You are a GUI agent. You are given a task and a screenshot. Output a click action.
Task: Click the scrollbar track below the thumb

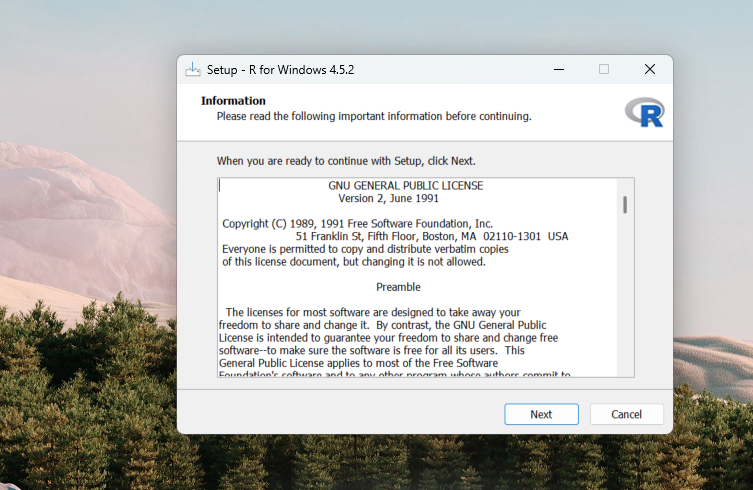(625, 300)
